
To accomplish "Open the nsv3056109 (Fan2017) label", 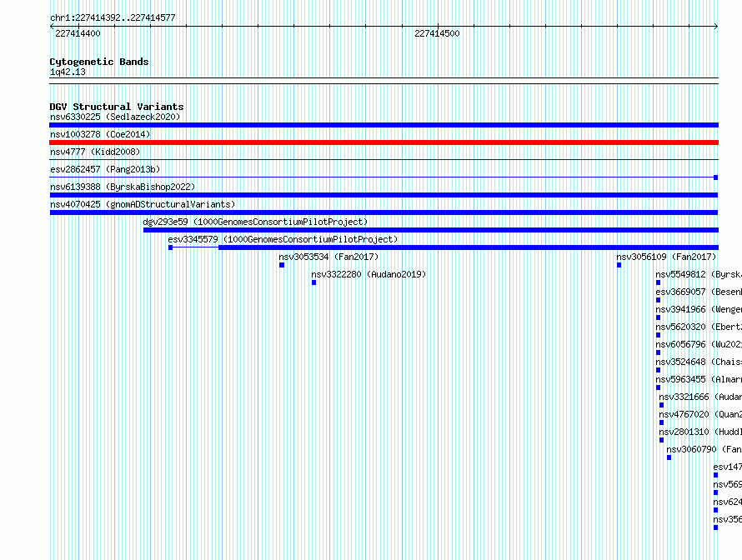I will (x=666, y=257).
